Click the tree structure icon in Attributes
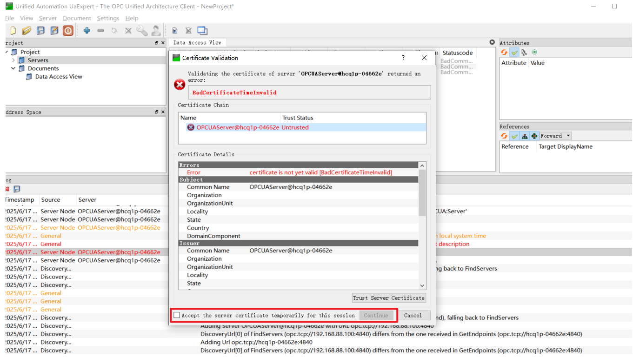This screenshot has height=364, width=633. tap(524, 52)
